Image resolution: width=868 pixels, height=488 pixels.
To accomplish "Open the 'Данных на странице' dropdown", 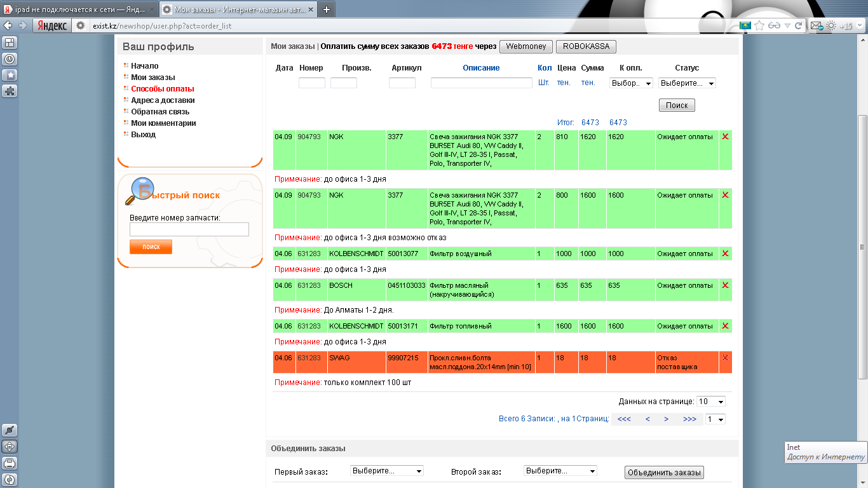I will click(711, 402).
